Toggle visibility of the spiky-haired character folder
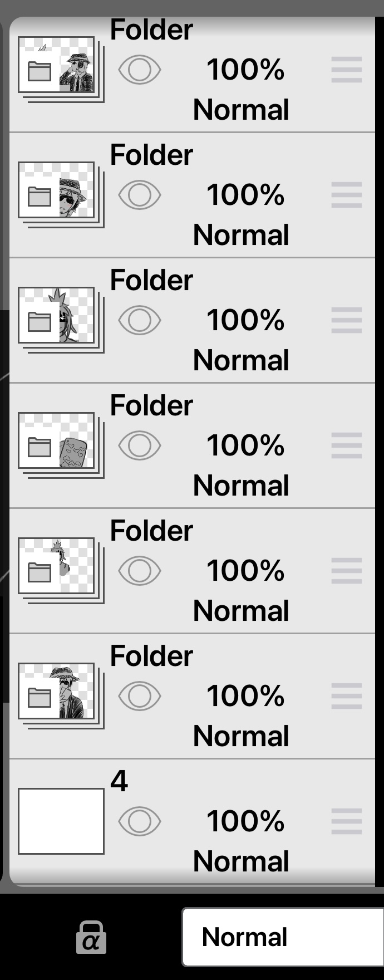The width and height of the screenshot is (384, 980). pos(140,320)
